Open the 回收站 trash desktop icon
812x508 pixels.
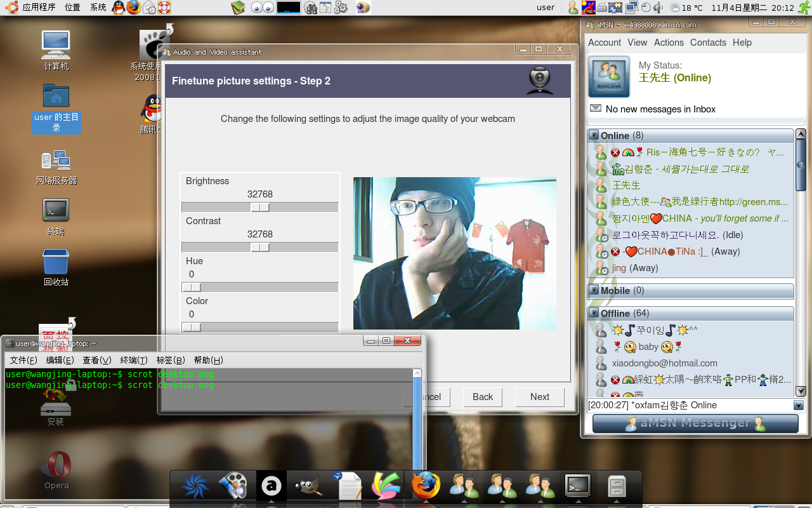point(56,267)
